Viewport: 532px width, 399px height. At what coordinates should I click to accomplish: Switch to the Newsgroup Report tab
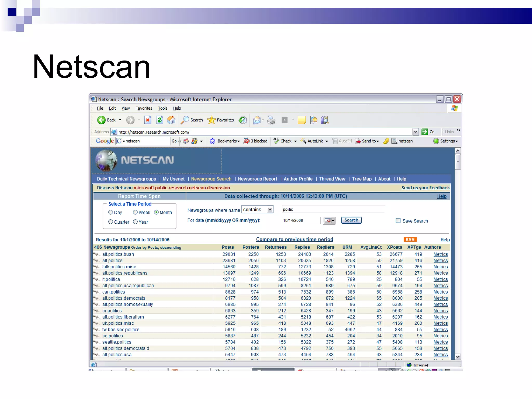[x=257, y=179]
